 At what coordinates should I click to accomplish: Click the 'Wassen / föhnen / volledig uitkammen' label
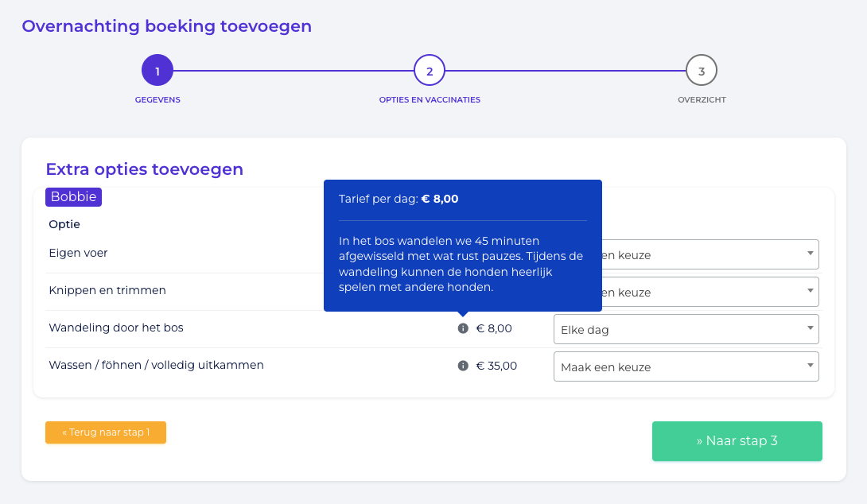(x=157, y=366)
